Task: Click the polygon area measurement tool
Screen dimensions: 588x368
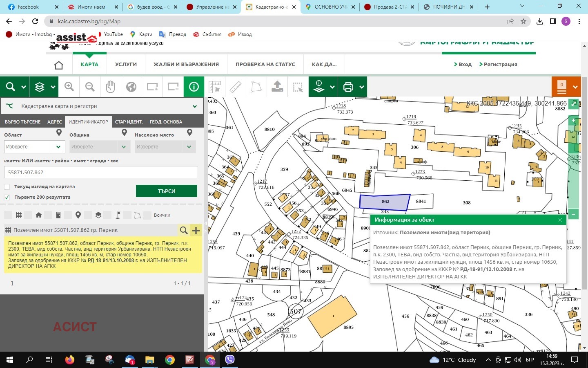Action: coord(256,87)
